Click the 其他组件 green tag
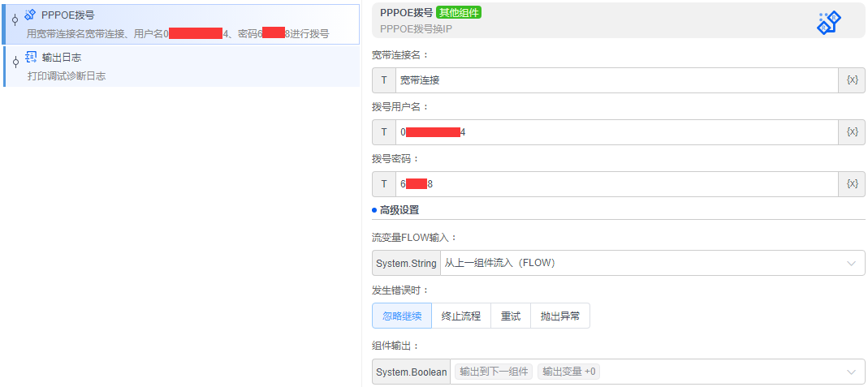 click(x=459, y=13)
